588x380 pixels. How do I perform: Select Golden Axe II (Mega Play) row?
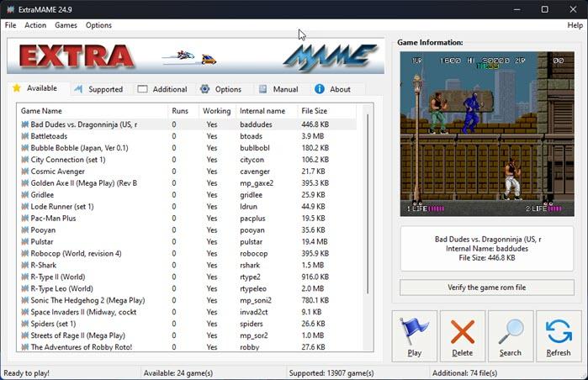(187, 183)
